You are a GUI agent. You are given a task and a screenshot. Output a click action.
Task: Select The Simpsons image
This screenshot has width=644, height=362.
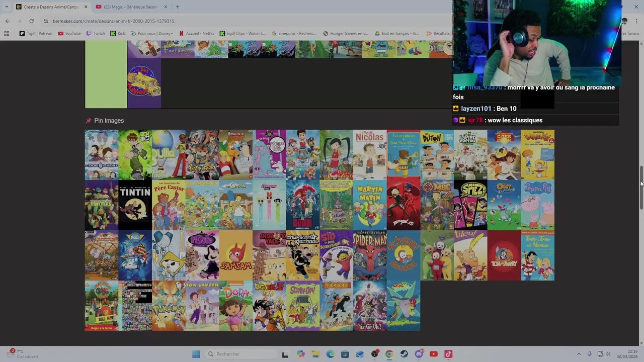236,205
